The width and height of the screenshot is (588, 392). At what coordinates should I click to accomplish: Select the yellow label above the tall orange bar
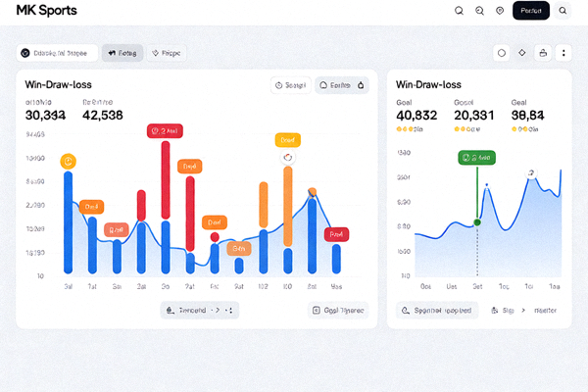[x=287, y=140]
